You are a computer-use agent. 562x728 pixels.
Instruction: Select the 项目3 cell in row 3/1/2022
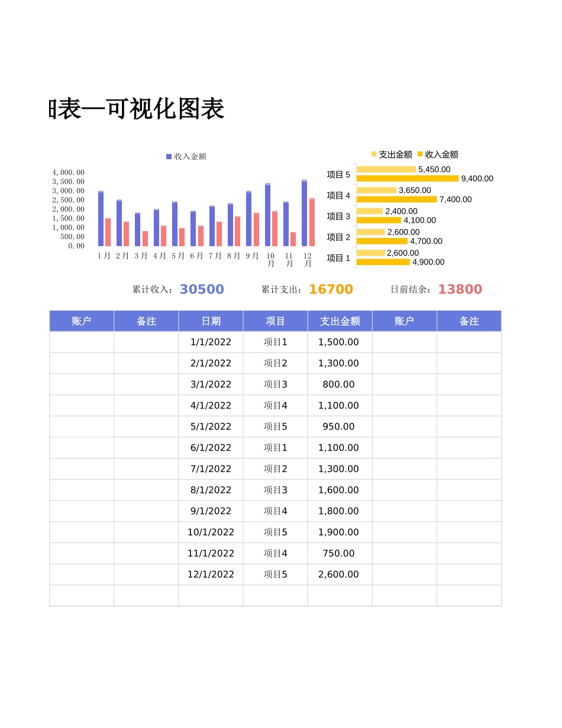pyautogui.click(x=274, y=384)
